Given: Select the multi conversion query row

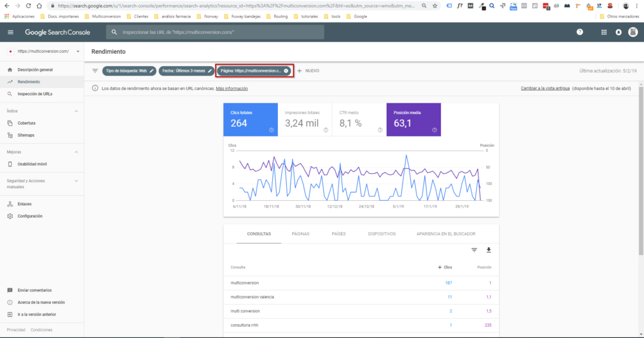Looking at the screenshot, I should tap(361, 312).
